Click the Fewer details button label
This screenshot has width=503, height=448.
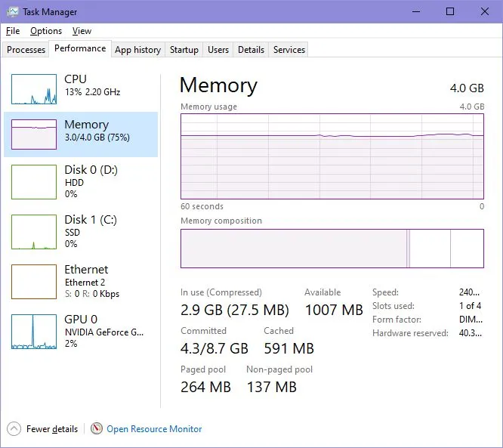52,429
